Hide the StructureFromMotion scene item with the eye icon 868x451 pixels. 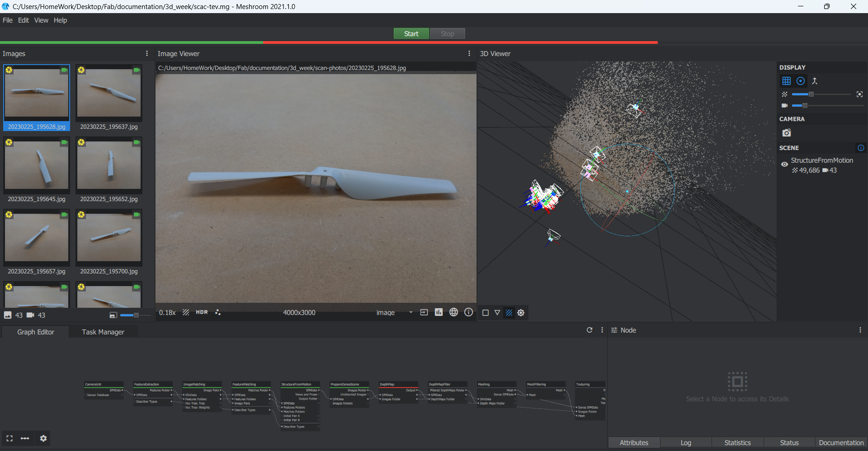tap(784, 164)
